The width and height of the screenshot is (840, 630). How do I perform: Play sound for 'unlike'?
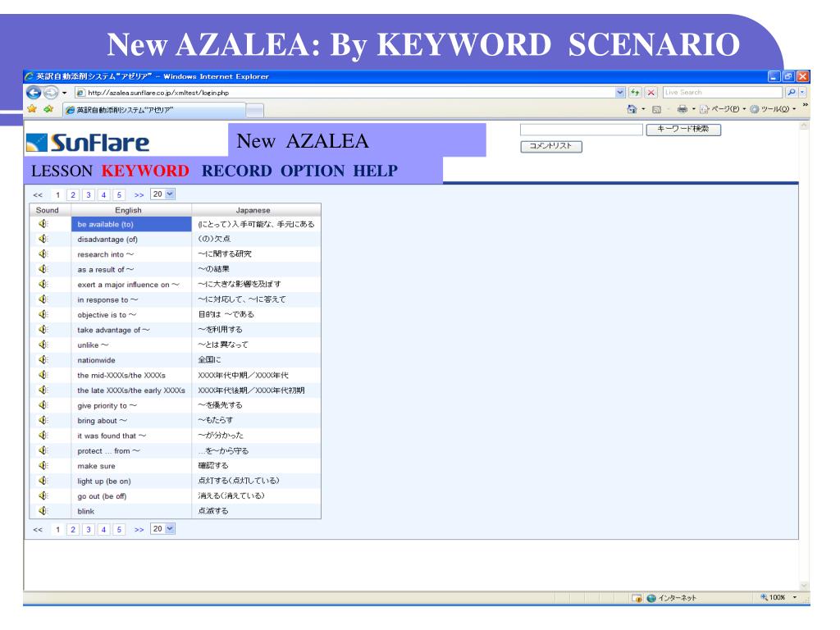43,345
